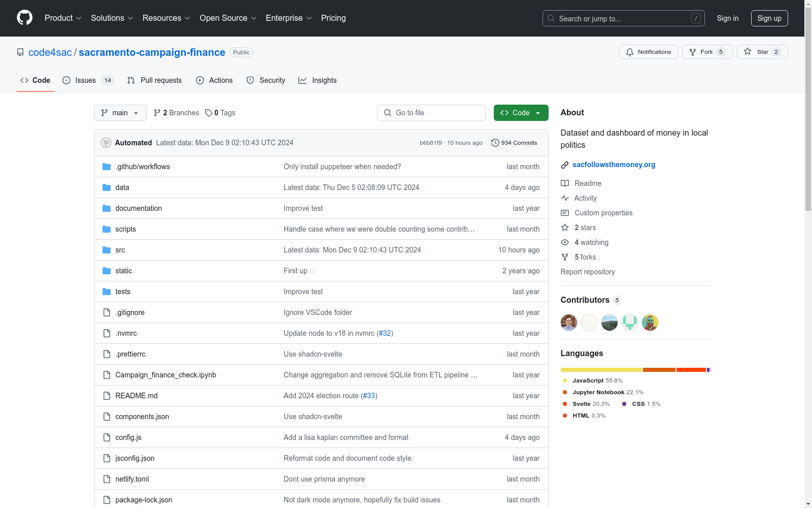Open the code4sac organization link

click(x=50, y=52)
